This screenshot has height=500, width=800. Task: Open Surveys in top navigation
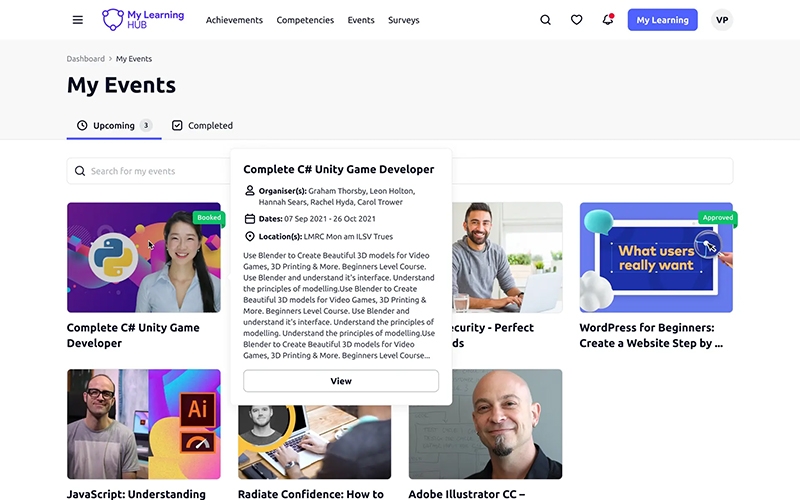pos(404,20)
